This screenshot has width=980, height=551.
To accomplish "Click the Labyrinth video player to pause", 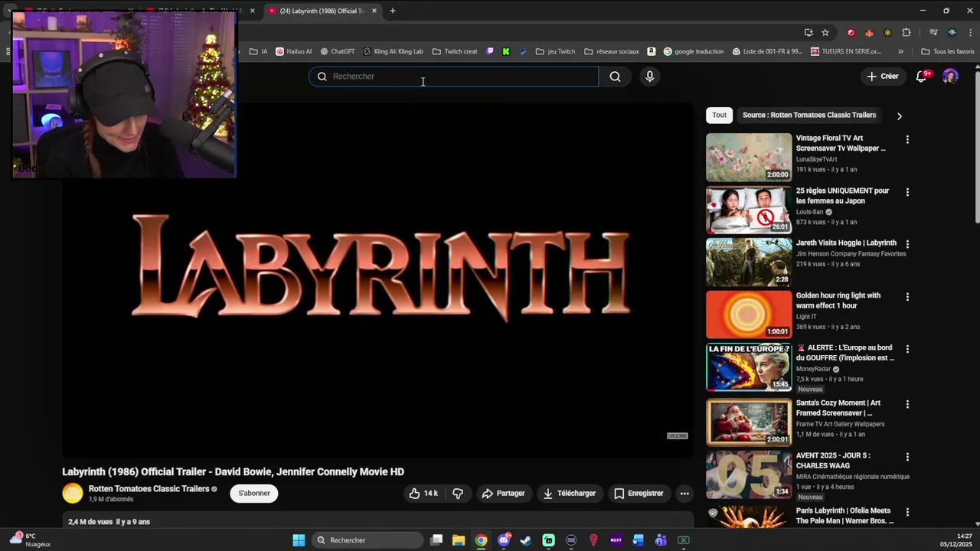I will pos(377,279).
